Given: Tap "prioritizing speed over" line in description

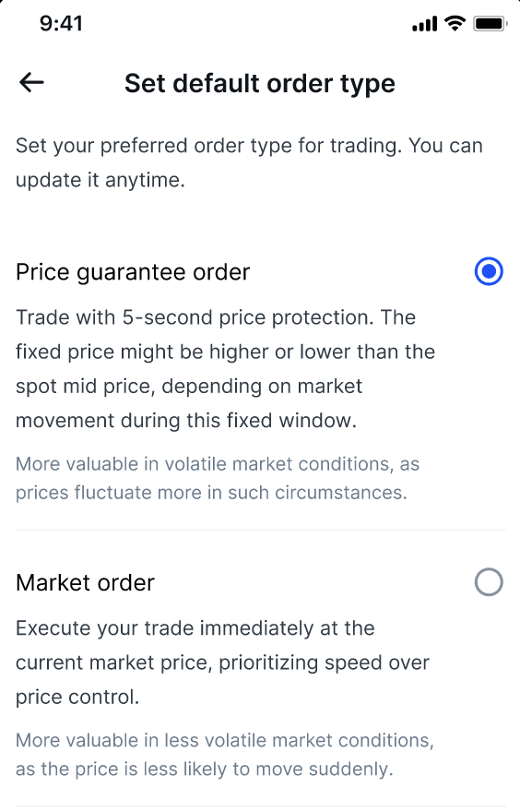Looking at the screenshot, I should (223, 663).
